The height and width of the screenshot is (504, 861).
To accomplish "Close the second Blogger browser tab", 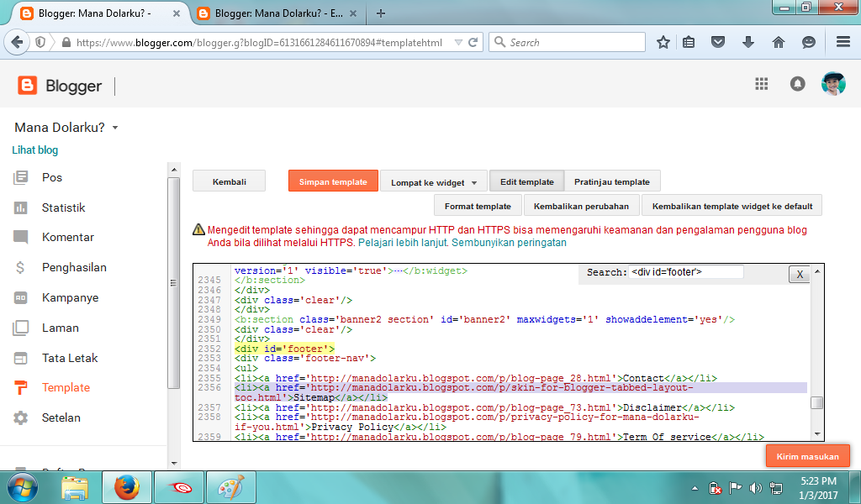I will tap(353, 13).
